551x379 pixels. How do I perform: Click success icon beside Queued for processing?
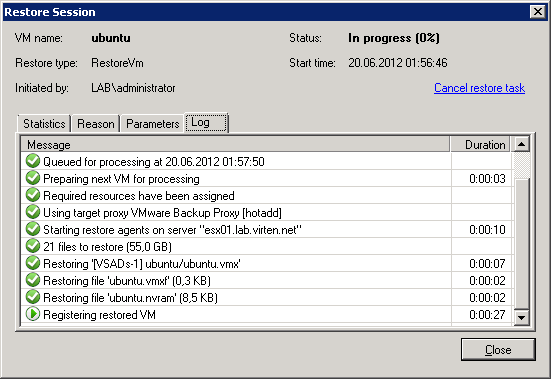[x=33, y=161]
